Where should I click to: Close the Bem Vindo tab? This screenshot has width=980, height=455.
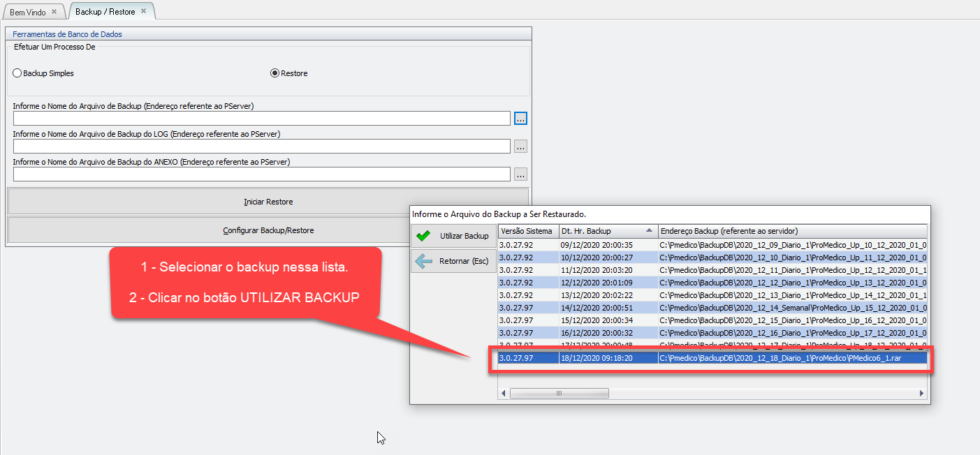click(54, 12)
